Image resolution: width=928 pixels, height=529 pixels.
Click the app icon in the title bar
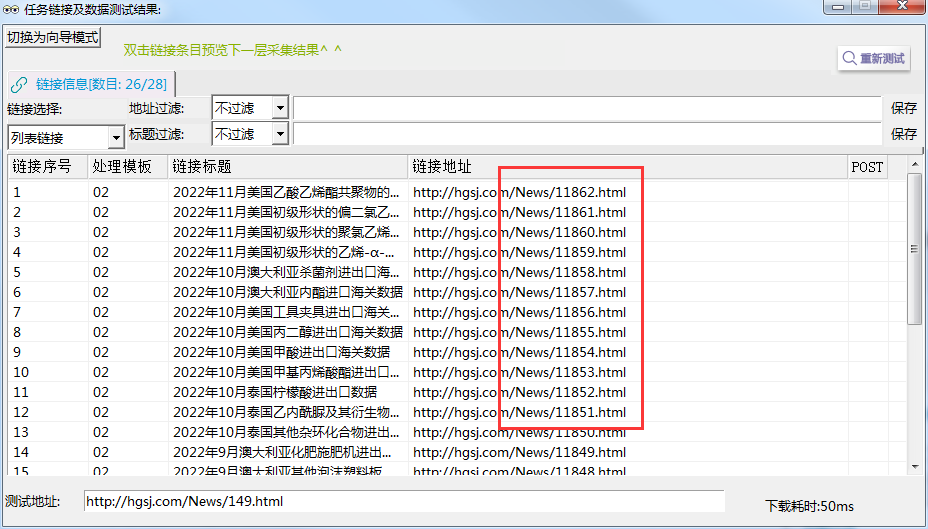pyautogui.click(x=11, y=9)
